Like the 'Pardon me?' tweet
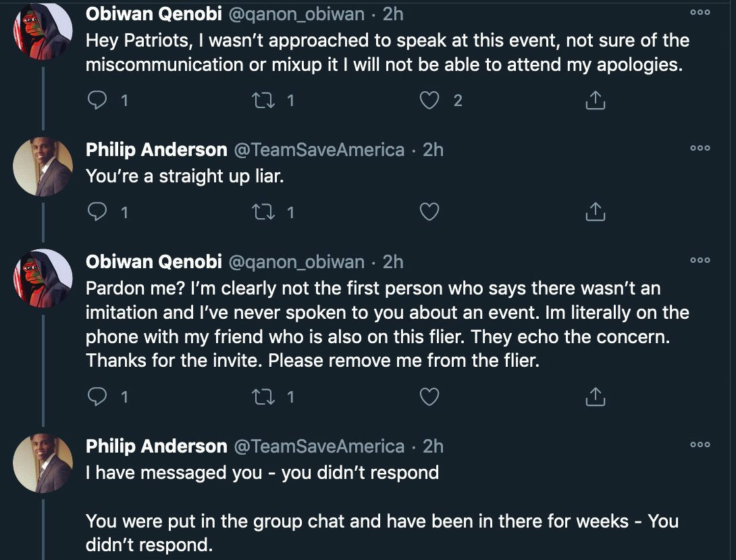 [429, 397]
